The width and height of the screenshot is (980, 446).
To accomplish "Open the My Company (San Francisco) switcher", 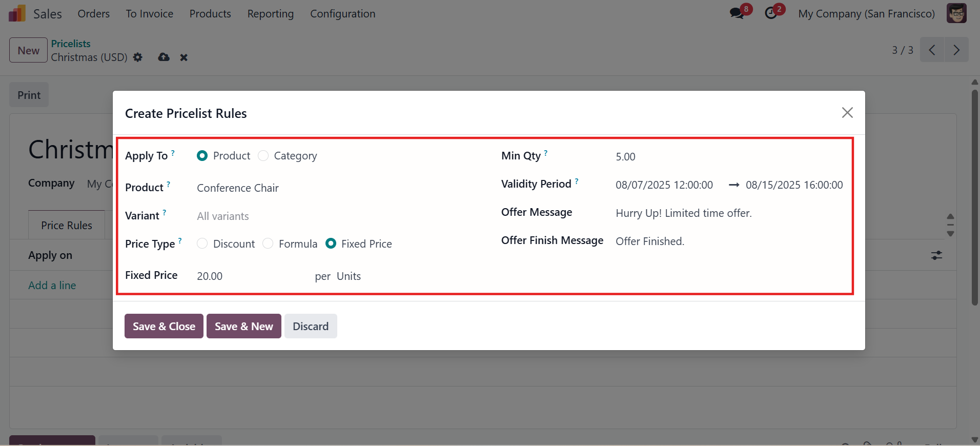I will pyautogui.click(x=866, y=14).
